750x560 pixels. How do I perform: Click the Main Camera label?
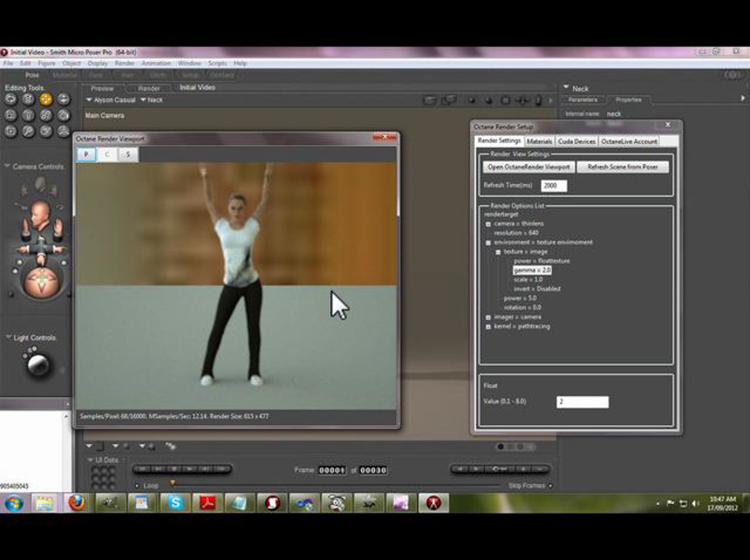[x=105, y=116]
